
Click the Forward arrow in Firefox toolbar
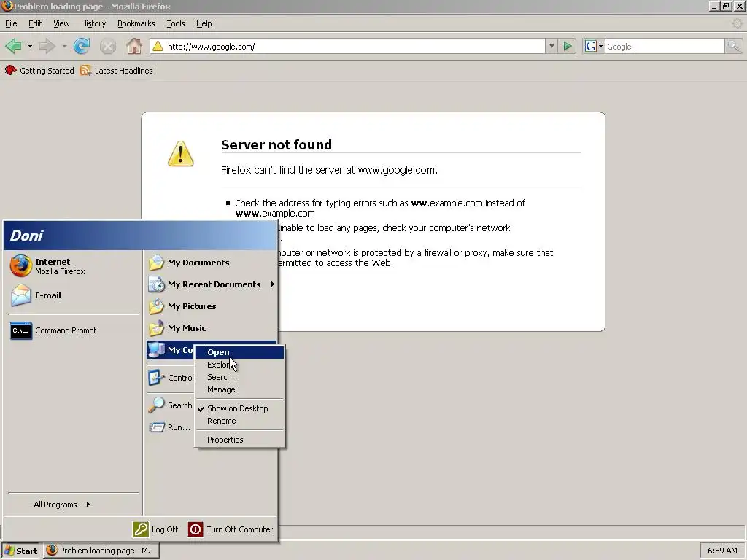(x=47, y=46)
